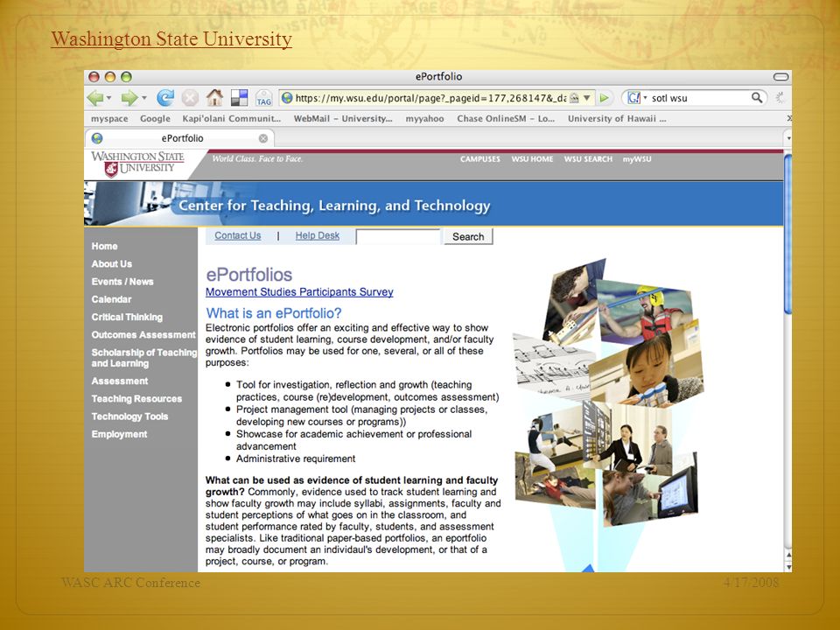This screenshot has width=840, height=630.
Task: Click the grayed stop loading icon
Action: pyautogui.click(x=190, y=98)
